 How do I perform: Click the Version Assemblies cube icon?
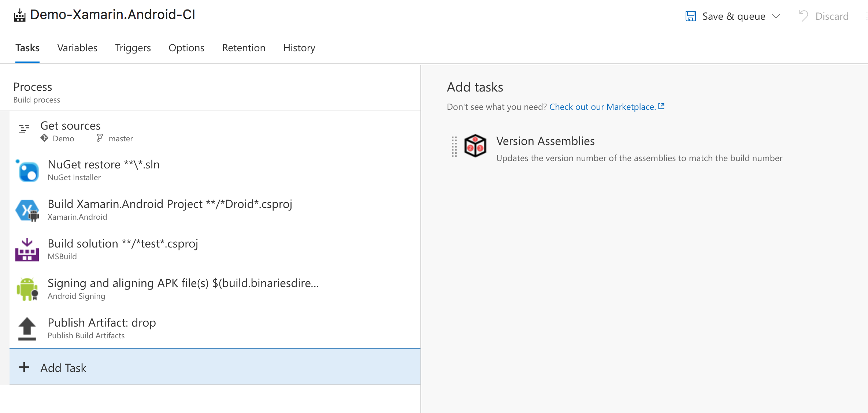pos(475,145)
